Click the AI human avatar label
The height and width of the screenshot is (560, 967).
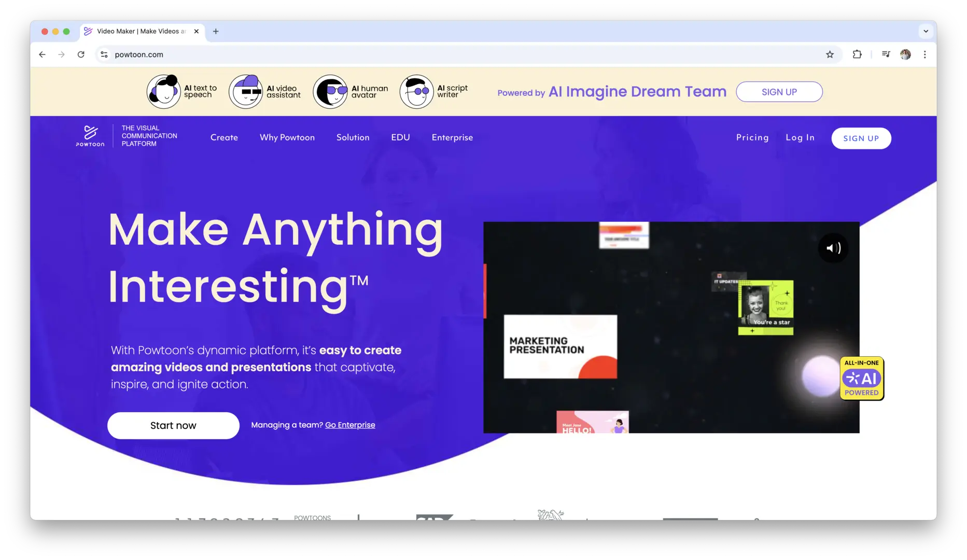369,91
